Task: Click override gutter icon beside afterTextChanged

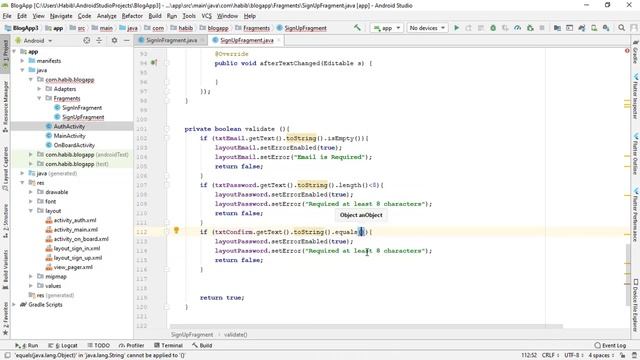Action: (154, 63)
